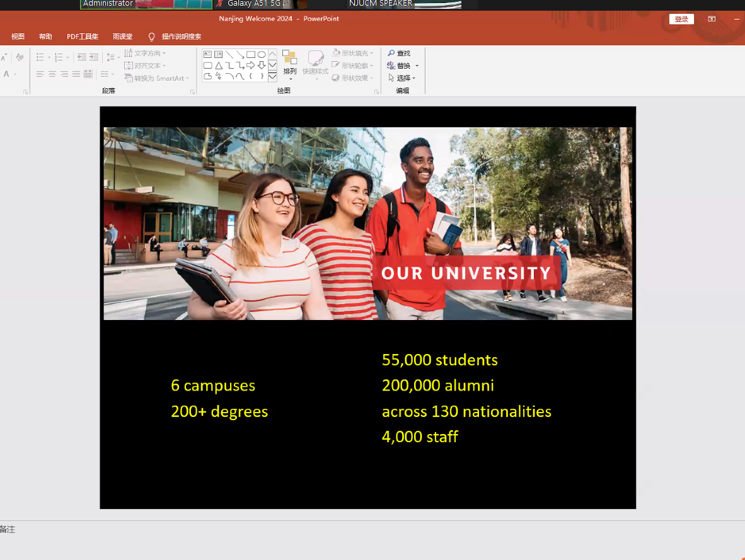This screenshot has height=560, width=745.
Task: Open the ribbon display options icon
Action: 711,19
